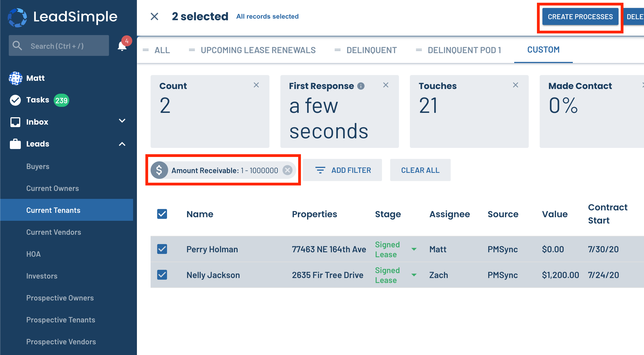The image size is (644, 355).
Task: Click the LeadSimple logo icon
Action: tap(17, 17)
